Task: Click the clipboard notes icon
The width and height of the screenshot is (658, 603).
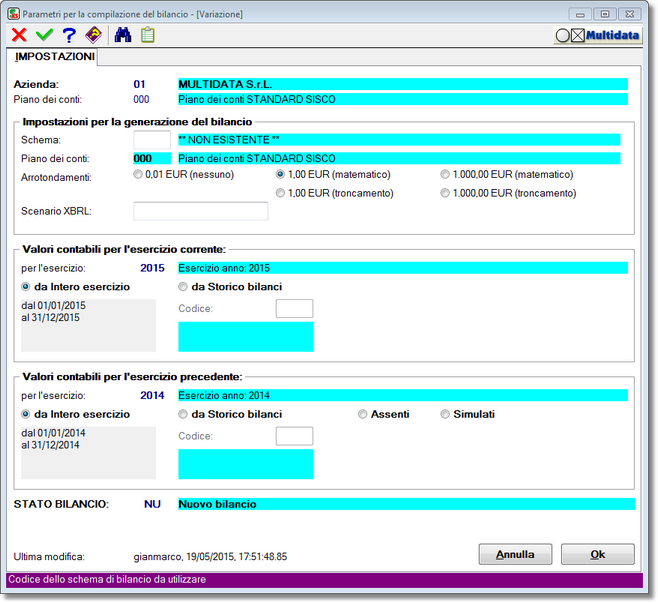Action: (x=147, y=35)
